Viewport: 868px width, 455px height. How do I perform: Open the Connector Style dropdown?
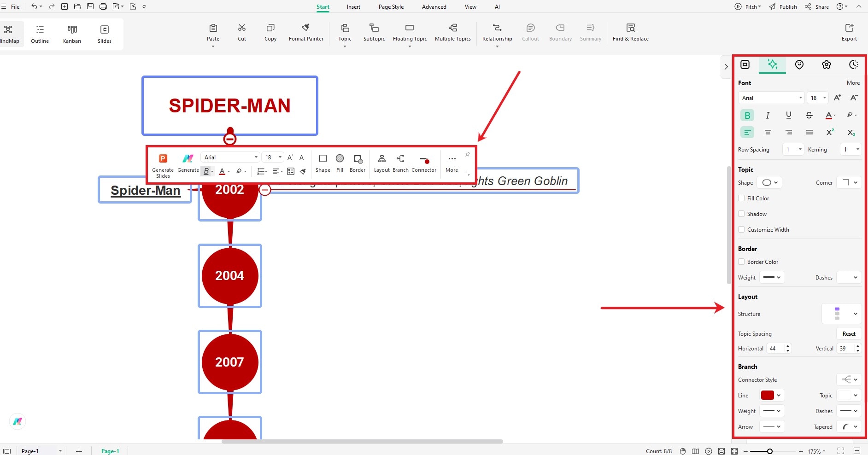click(849, 379)
